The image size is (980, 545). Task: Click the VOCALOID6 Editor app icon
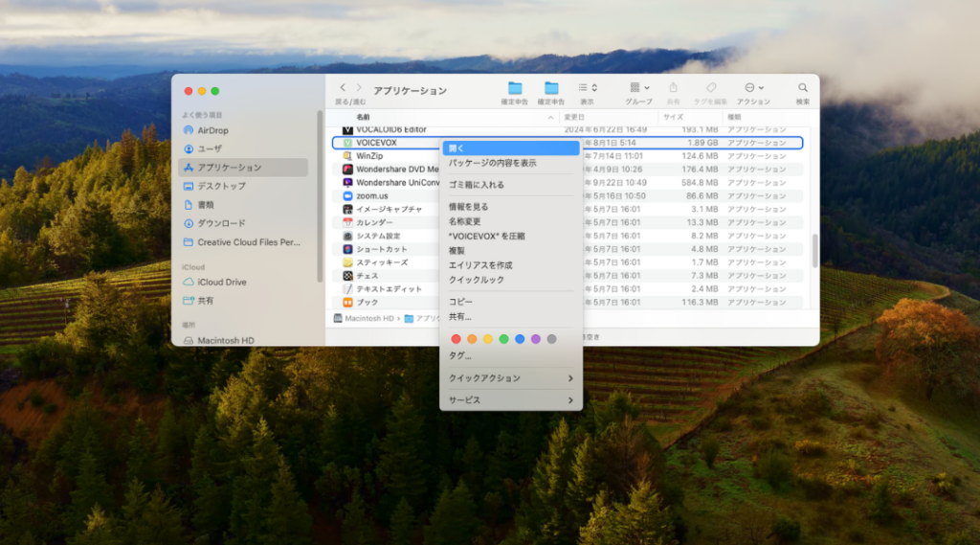coord(348,129)
